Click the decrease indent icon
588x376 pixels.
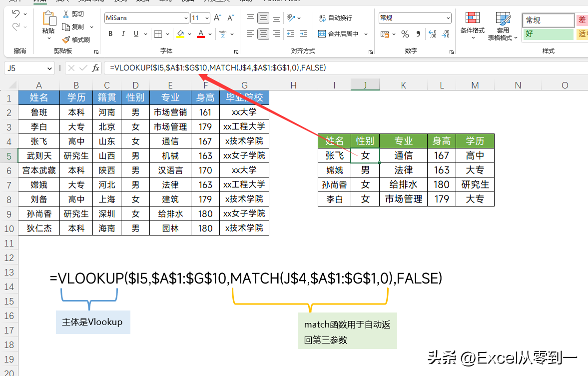pos(291,34)
